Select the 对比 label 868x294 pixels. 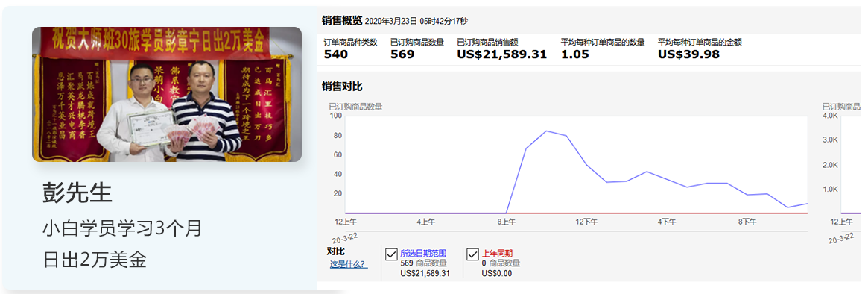(335, 252)
